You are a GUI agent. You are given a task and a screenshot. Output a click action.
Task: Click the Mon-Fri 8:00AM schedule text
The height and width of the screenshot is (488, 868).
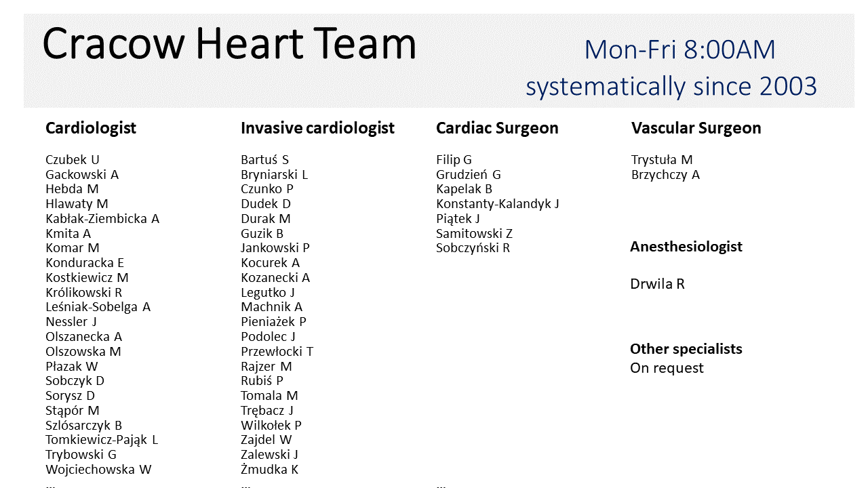tap(679, 50)
